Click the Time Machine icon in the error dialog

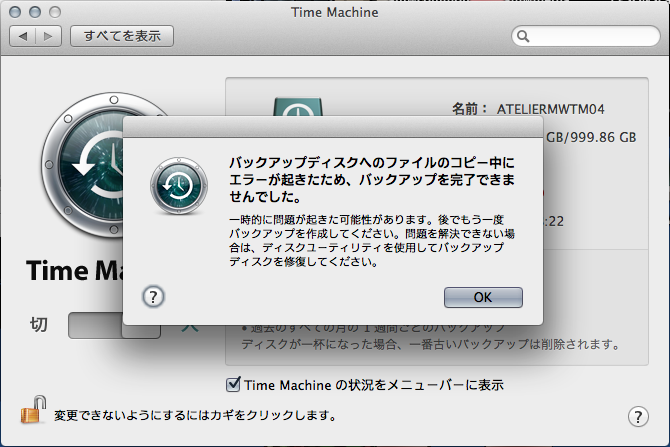click(178, 184)
